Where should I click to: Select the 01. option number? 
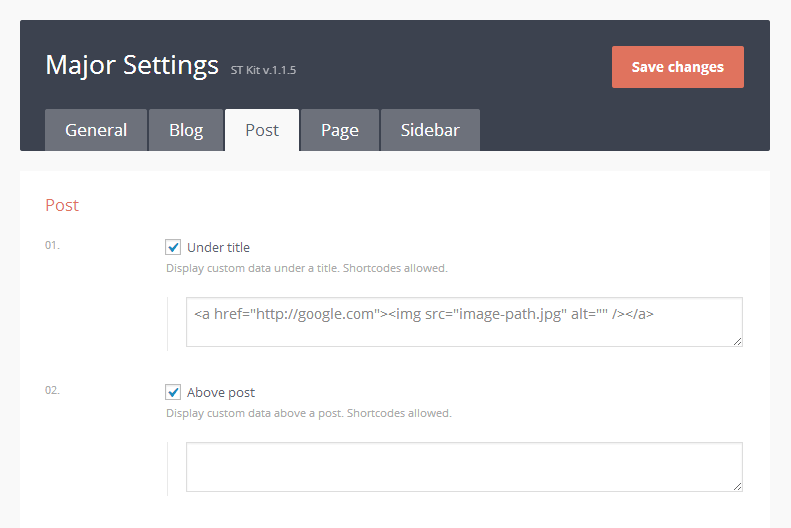pos(52,245)
